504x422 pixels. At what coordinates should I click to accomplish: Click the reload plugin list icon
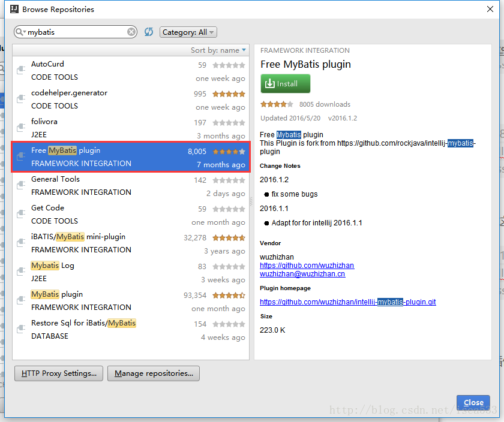click(149, 32)
